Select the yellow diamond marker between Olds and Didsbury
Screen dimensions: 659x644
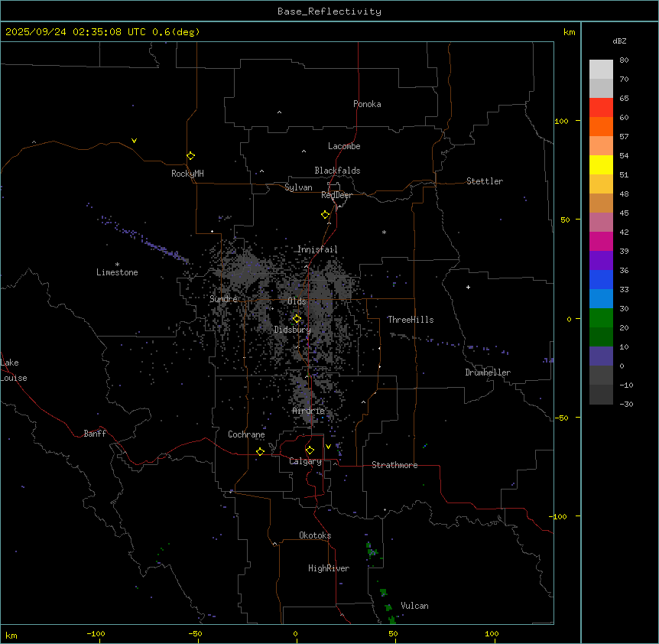tap(297, 319)
